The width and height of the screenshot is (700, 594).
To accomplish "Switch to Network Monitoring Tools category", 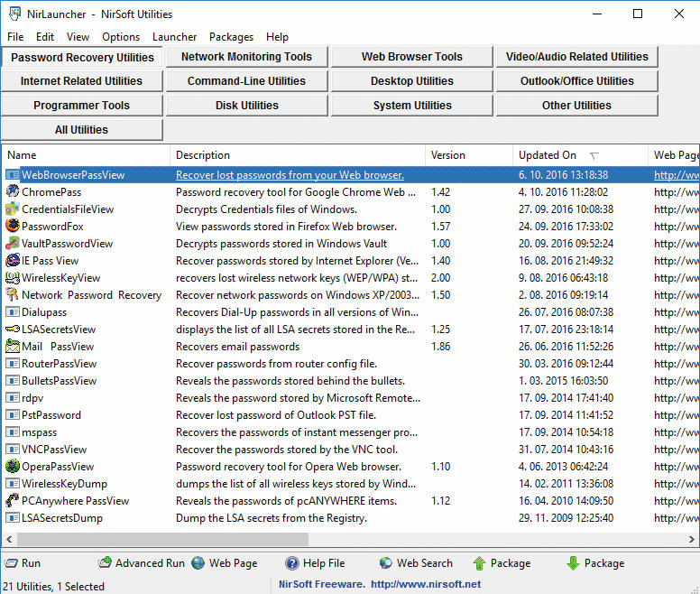I will coord(247,57).
